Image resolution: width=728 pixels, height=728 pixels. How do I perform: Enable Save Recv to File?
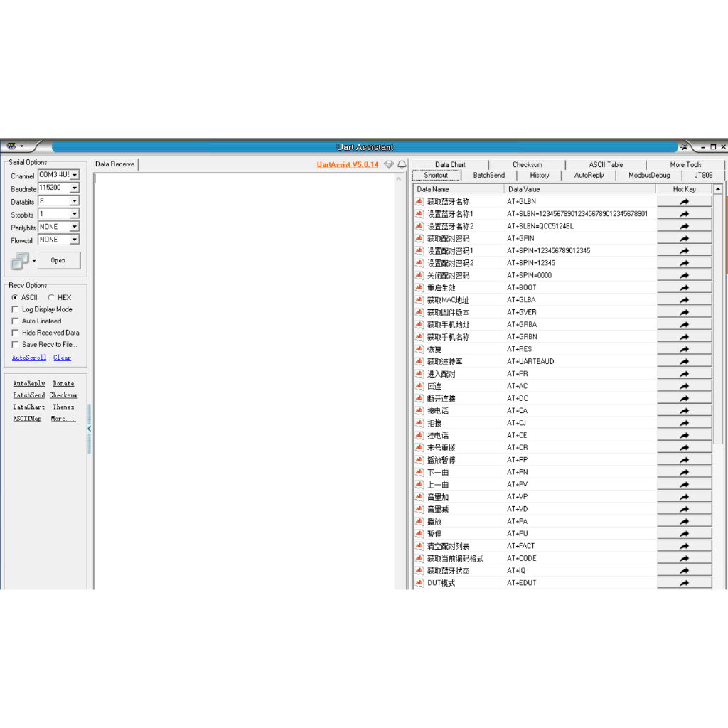coord(16,345)
